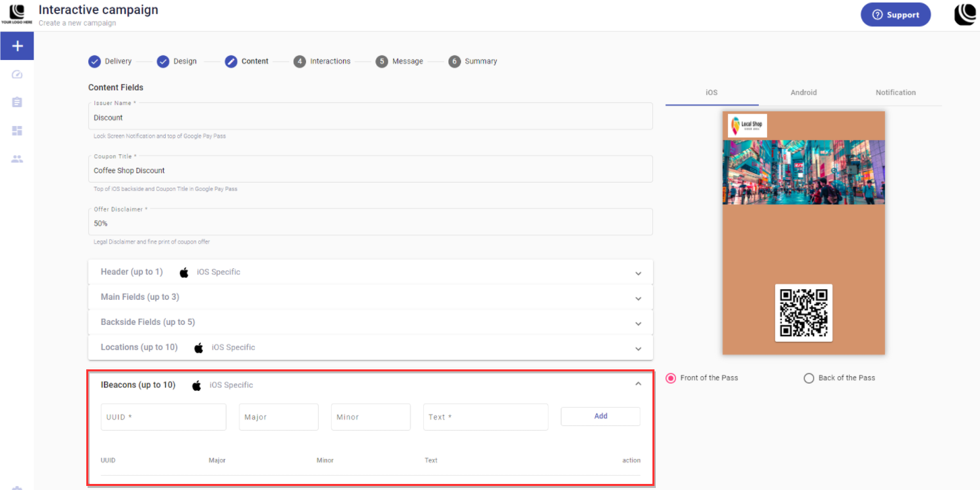Image resolution: width=980 pixels, height=490 pixels.
Task: Click the Minor input field
Action: click(x=371, y=417)
